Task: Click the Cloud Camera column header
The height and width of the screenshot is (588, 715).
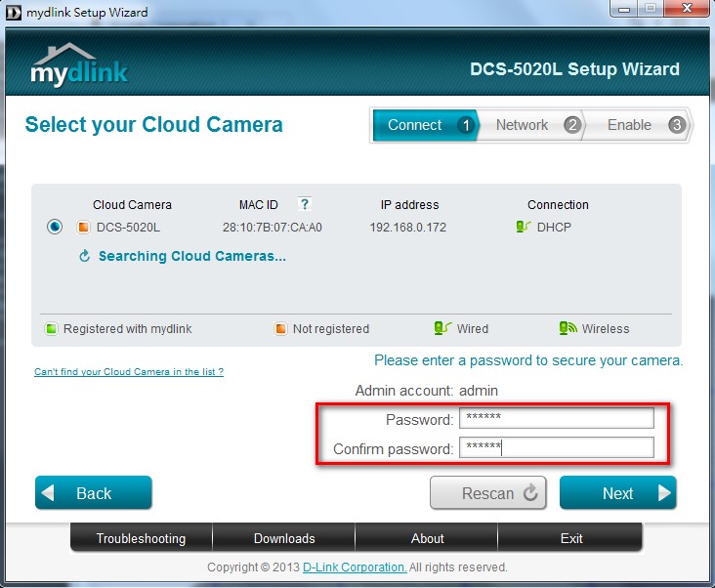Action: pos(132,205)
